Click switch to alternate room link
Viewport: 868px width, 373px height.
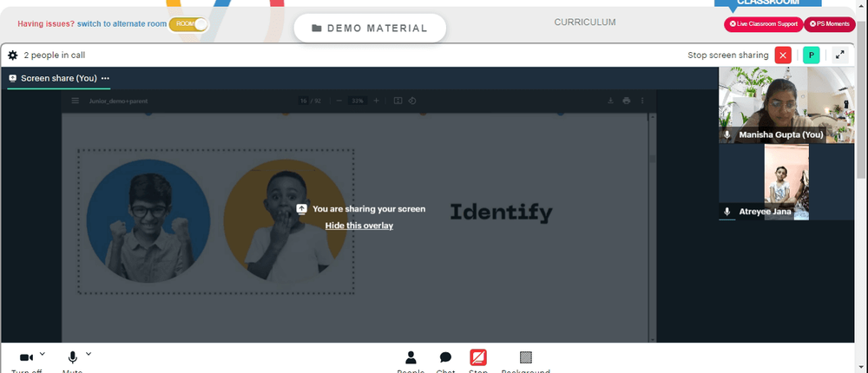click(x=122, y=24)
